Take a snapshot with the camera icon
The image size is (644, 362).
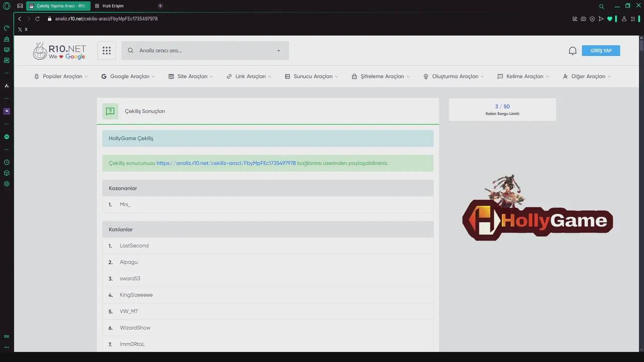click(x=583, y=19)
